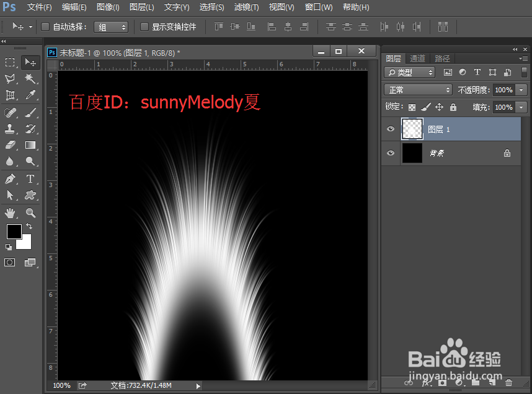Click the 100% zoom field in status bar
The width and height of the screenshot is (532, 394).
pyautogui.click(x=62, y=385)
